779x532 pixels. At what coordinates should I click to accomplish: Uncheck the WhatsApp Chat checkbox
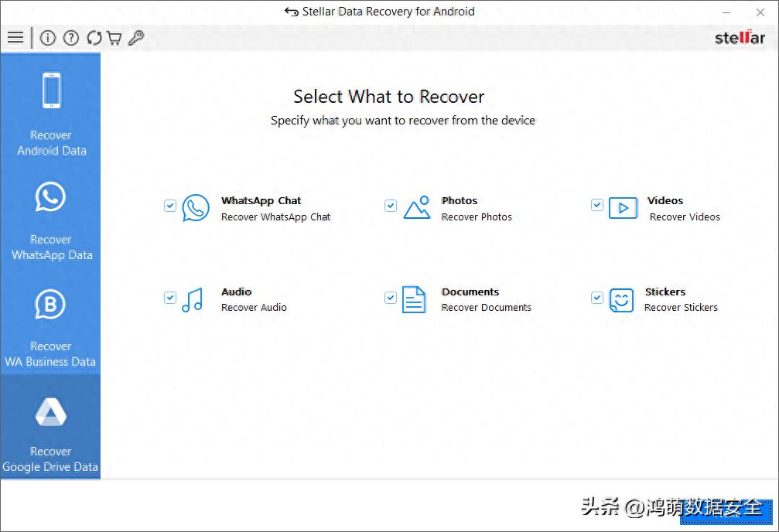tap(170, 206)
